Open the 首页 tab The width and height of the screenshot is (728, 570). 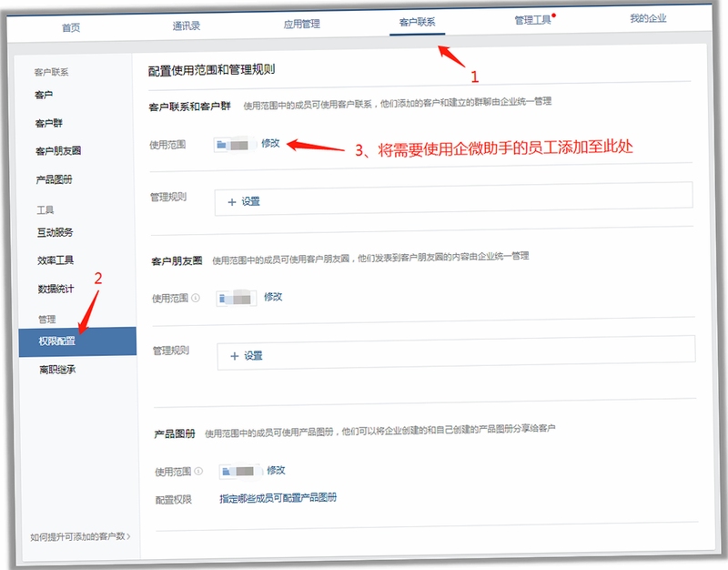coord(71,27)
